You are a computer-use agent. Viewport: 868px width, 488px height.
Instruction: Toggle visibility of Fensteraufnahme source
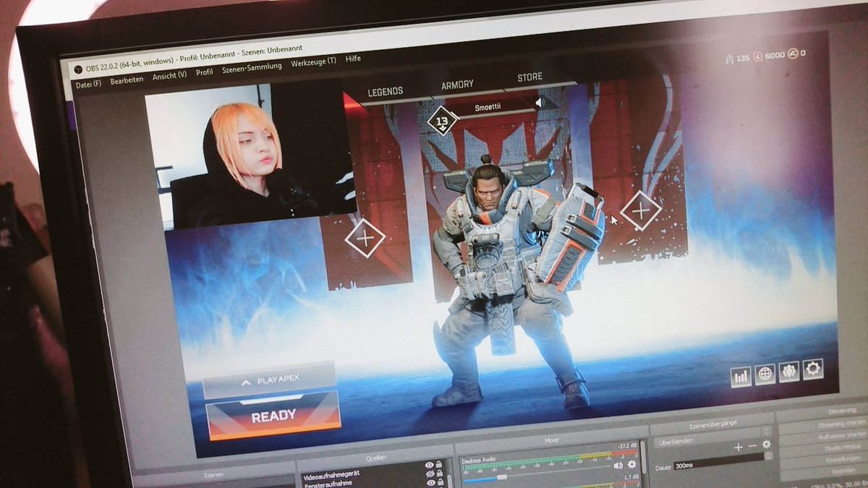(x=430, y=474)
